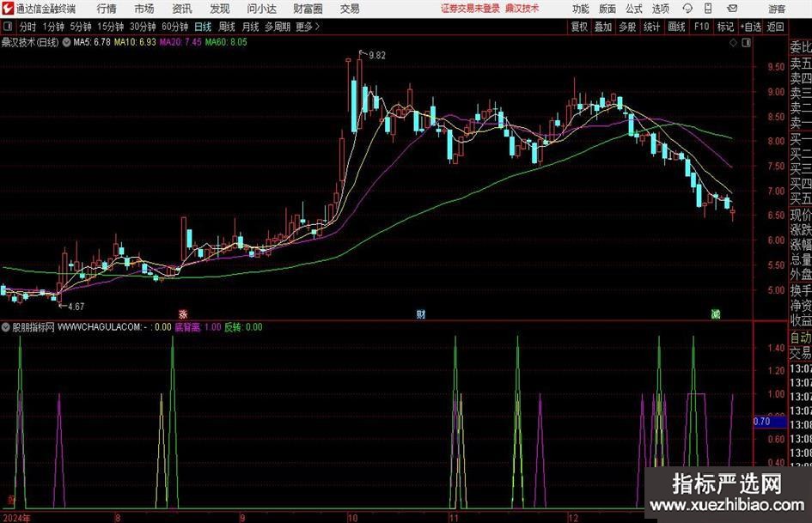The width and height of the screenshot is (812, 523).
Task: Click the 标记 mark toolbar button
Action: pyautogui.click(x=725, y=27)
